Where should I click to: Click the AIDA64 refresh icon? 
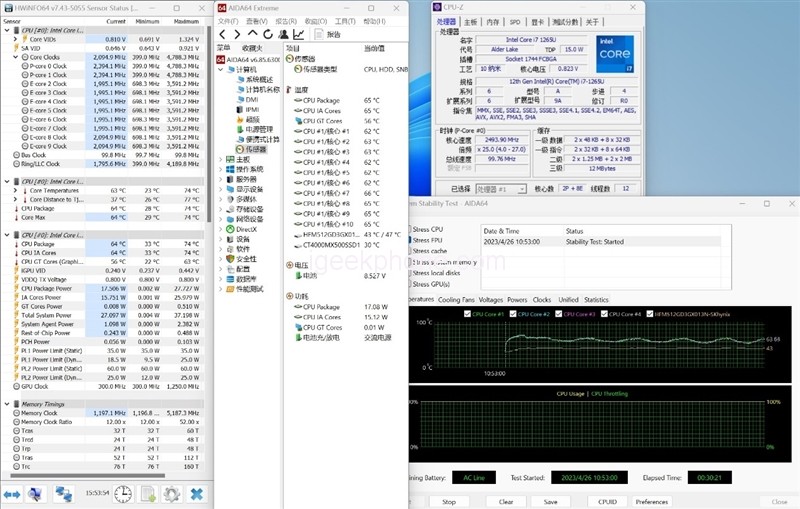click(x=265, y=34)
